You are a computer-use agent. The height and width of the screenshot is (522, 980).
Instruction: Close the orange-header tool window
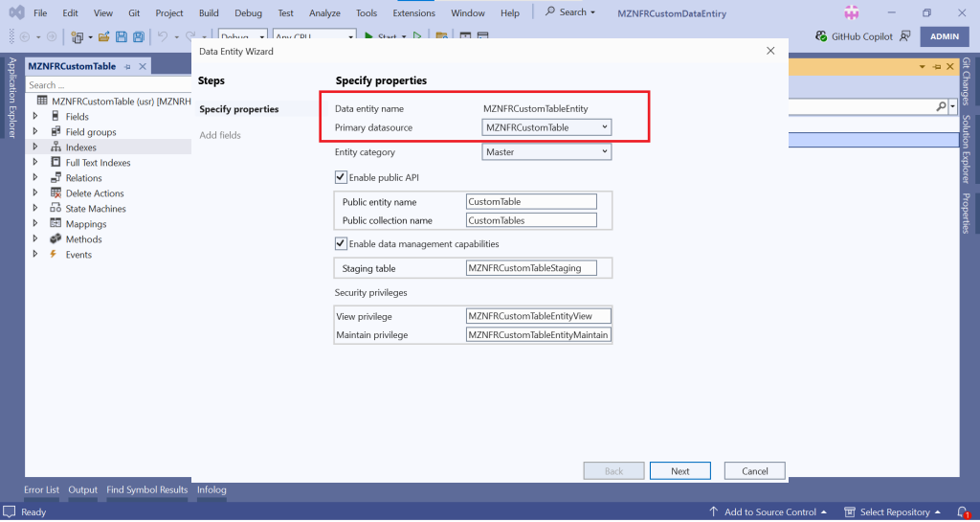(x=950, y=66)
